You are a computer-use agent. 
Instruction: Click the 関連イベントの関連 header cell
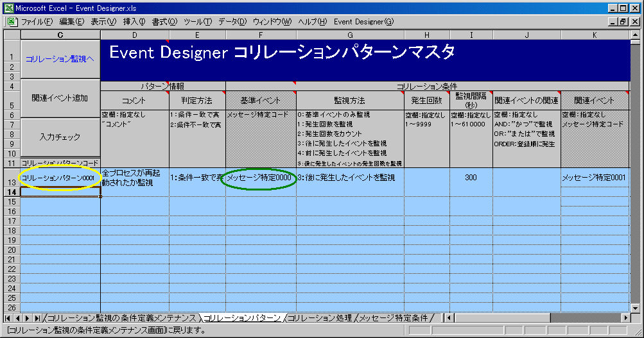(527, 101)
